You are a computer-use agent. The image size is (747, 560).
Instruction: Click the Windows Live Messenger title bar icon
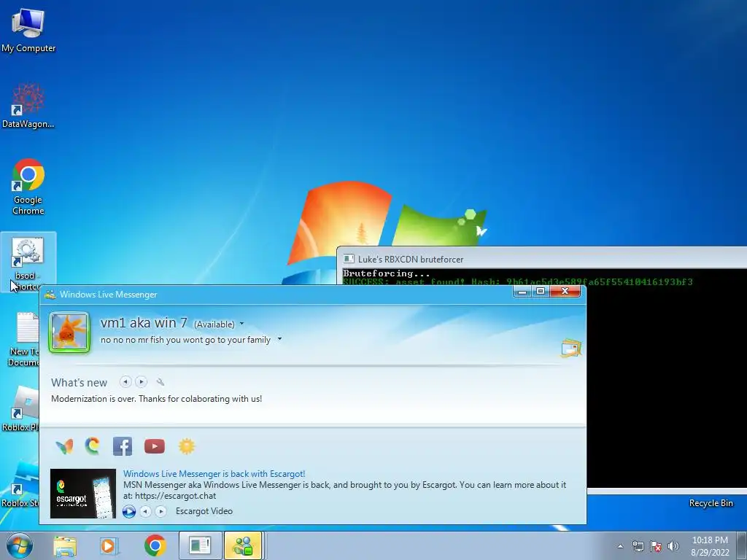[50, 295]
